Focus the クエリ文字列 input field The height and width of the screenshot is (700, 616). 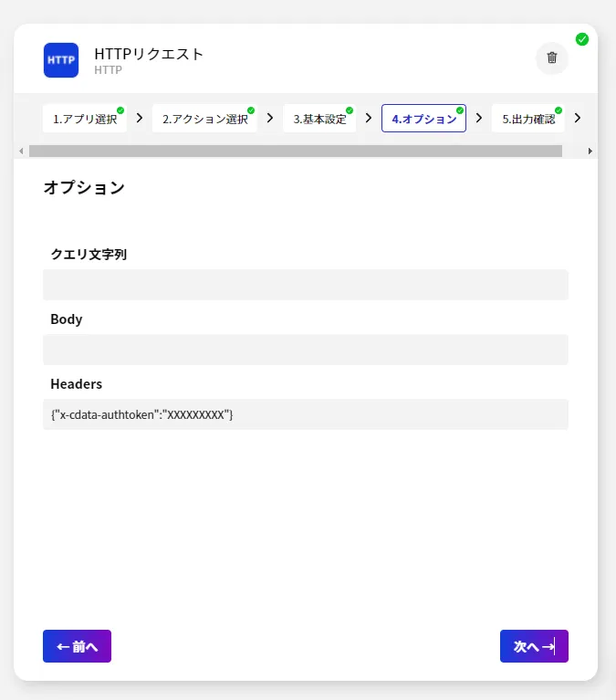click(x=306, y=285)
